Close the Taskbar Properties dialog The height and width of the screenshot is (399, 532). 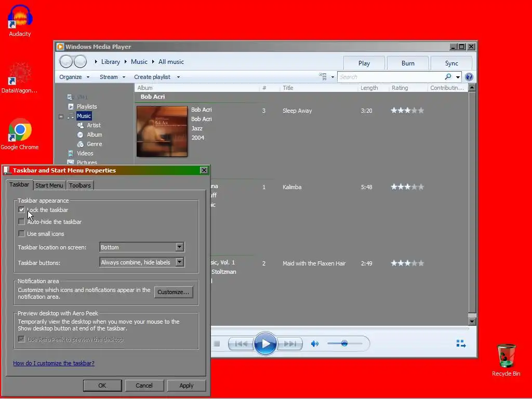204,170
